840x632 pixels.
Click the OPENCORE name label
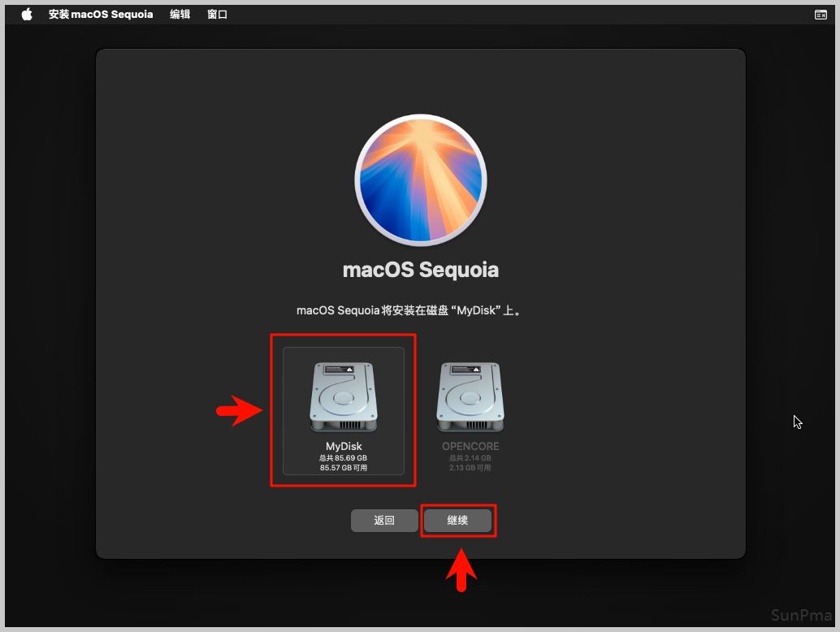tap(470, 446)
